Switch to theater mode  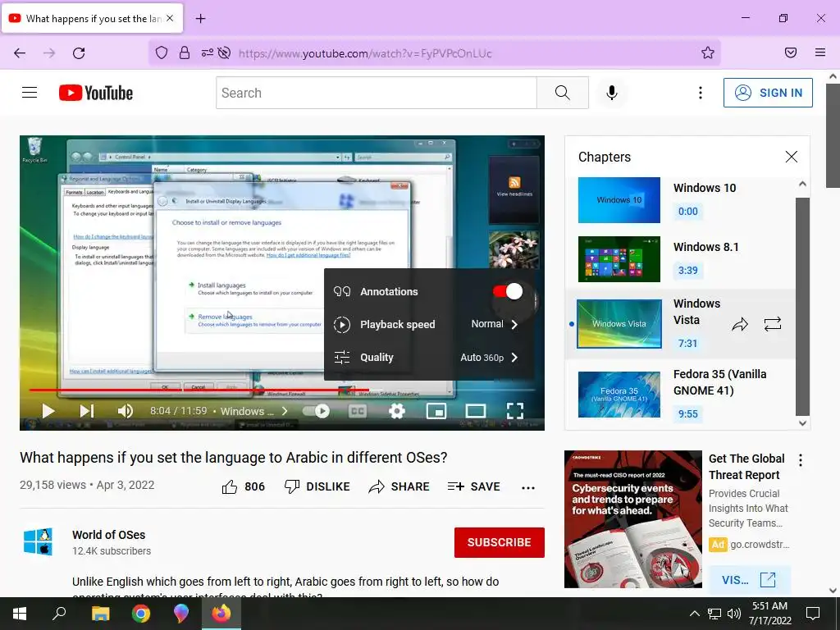[475, 411]
